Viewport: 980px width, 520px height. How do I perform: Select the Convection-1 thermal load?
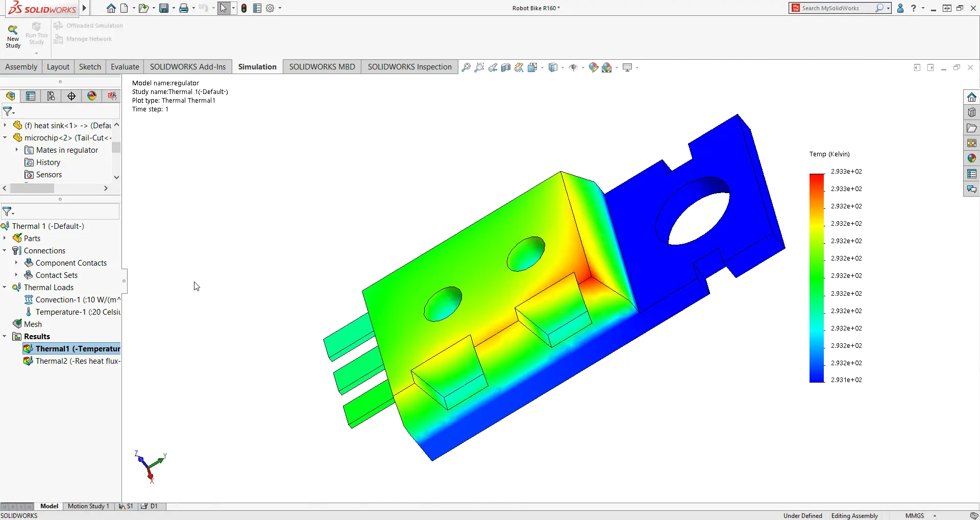point(72,299)
